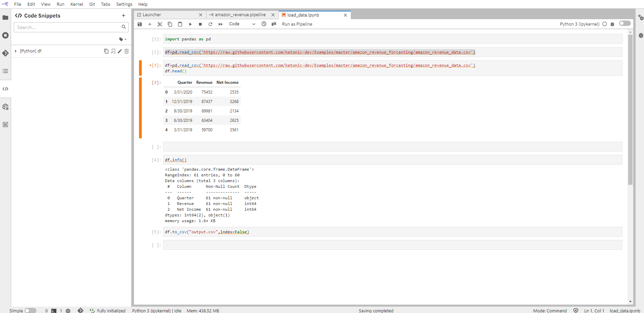Open the Run menu
The width and height of the screenshot is (644, 313).
(x=61, y=4)
